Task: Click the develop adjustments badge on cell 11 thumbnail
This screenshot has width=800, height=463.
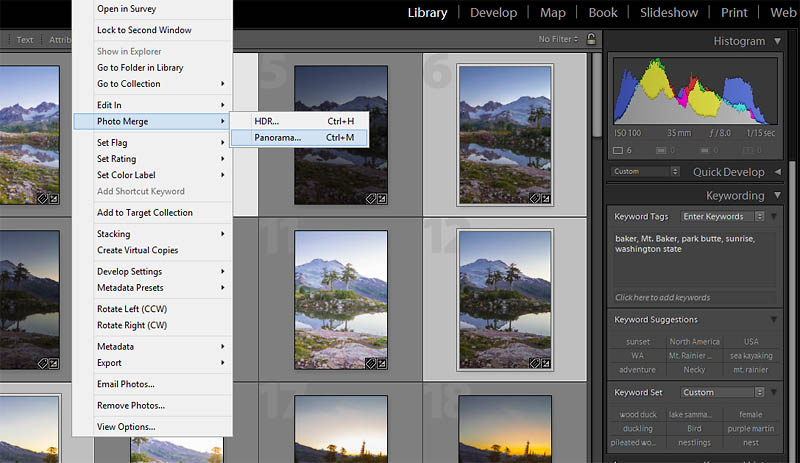Action: pyautogui.click(x=382, y=363)
